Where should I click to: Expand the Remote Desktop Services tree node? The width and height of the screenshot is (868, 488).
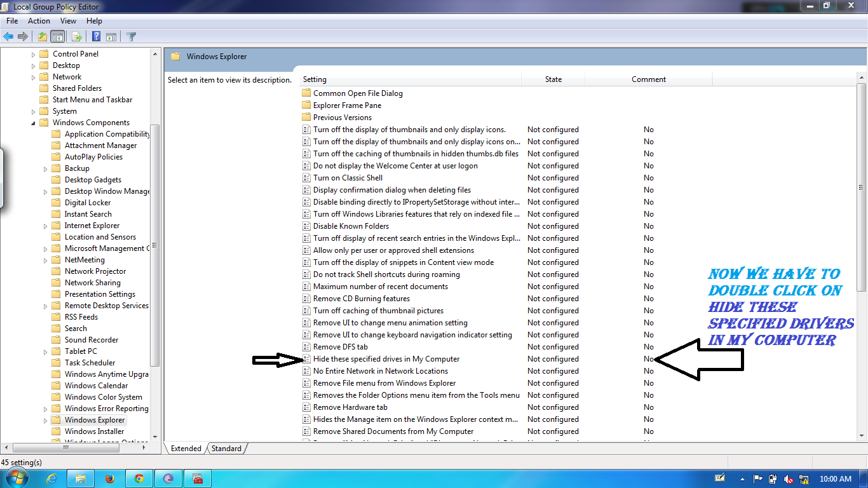coord(46,306)
